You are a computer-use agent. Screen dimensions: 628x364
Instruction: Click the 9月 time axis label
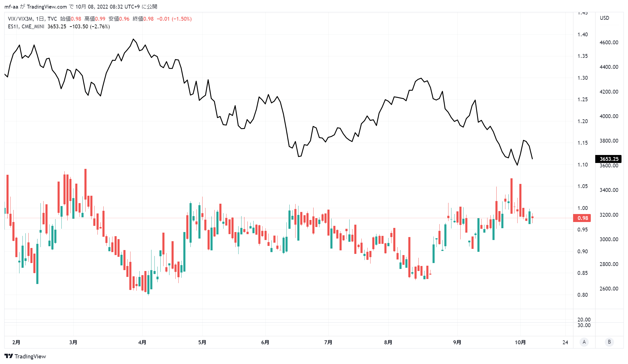coord(457,342)
